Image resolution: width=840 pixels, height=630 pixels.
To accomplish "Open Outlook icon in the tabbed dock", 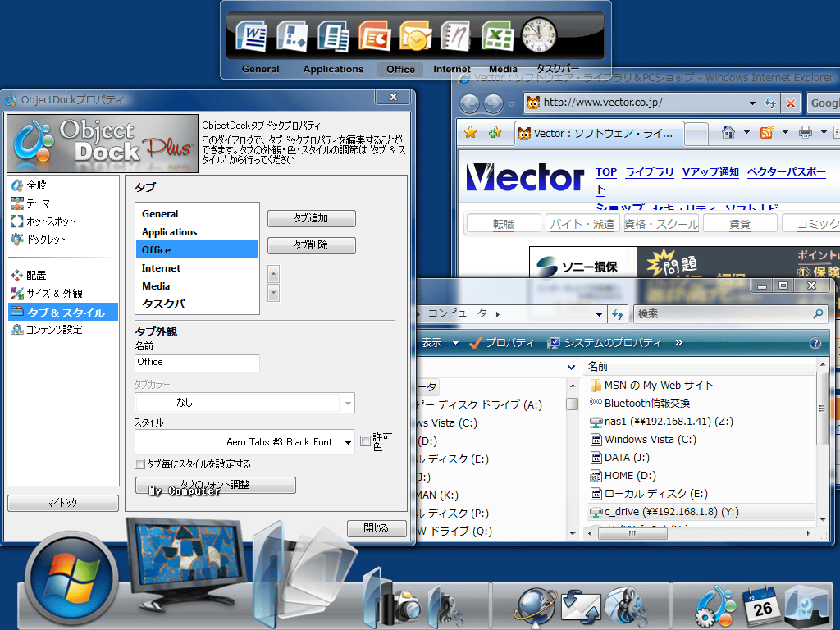I will tap(415, 36).
